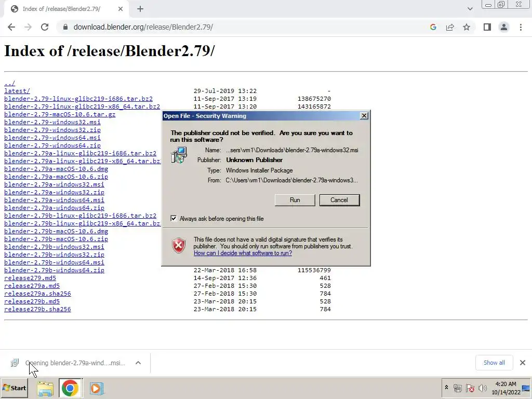Screen dimensions: 532x399
Task: Click Cancel in the Security Warning dialog
Action: 339,200
